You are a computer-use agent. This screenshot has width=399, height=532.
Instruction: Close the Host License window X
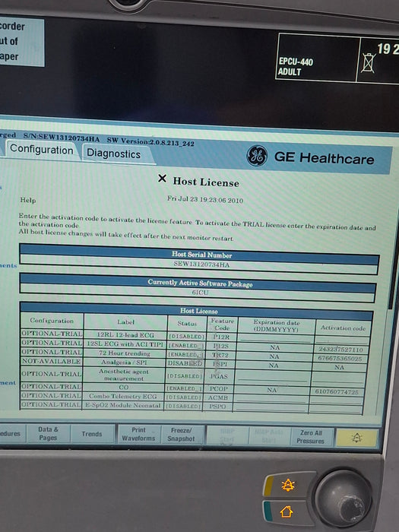click(162, 179)
